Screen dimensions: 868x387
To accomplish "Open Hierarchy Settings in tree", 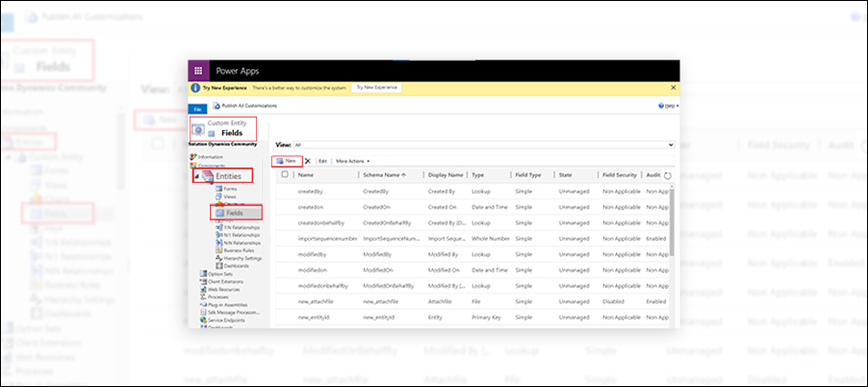I will tap(240, 258).
